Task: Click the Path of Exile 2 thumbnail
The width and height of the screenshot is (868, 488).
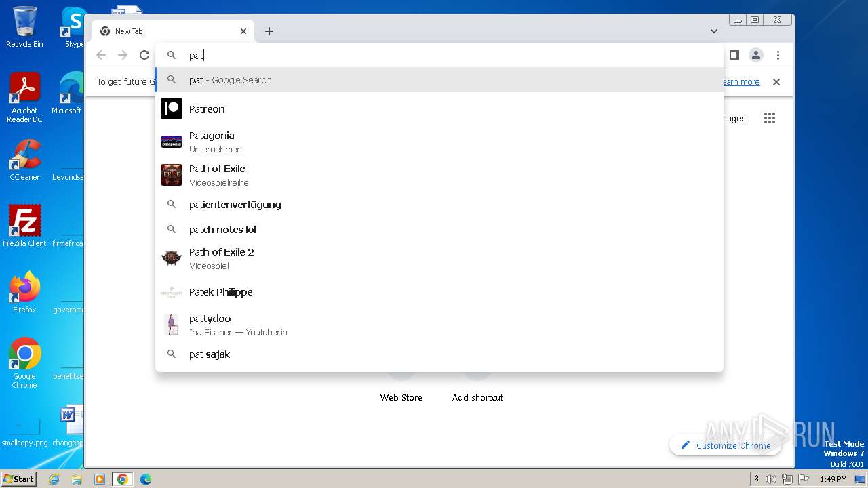Action: (x=172, y=258)
